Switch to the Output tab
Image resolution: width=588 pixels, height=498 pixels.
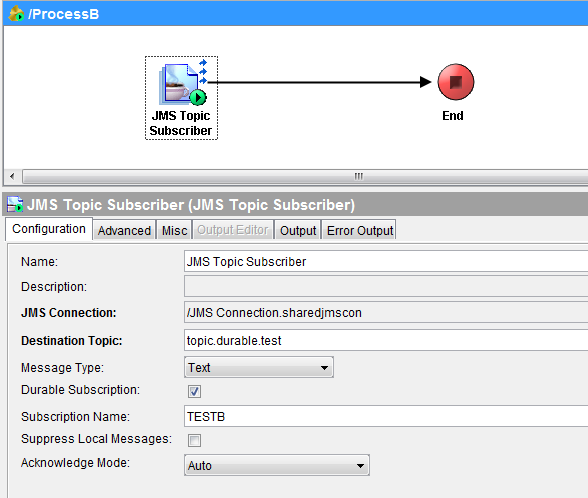coord(298,230)
